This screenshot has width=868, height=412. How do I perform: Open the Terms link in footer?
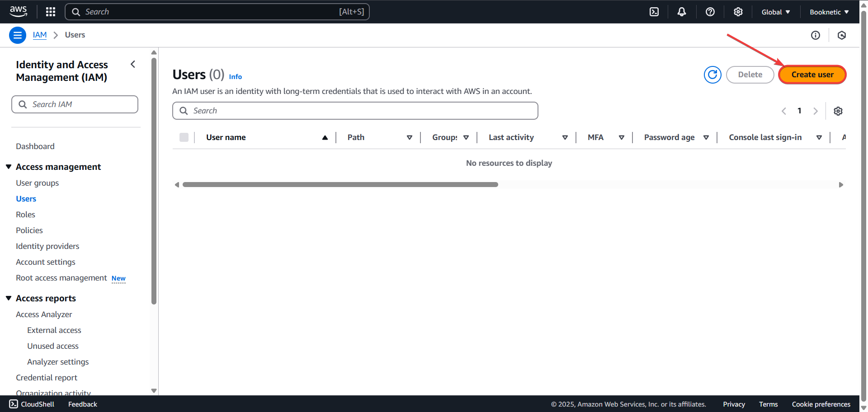coord(768,404)
